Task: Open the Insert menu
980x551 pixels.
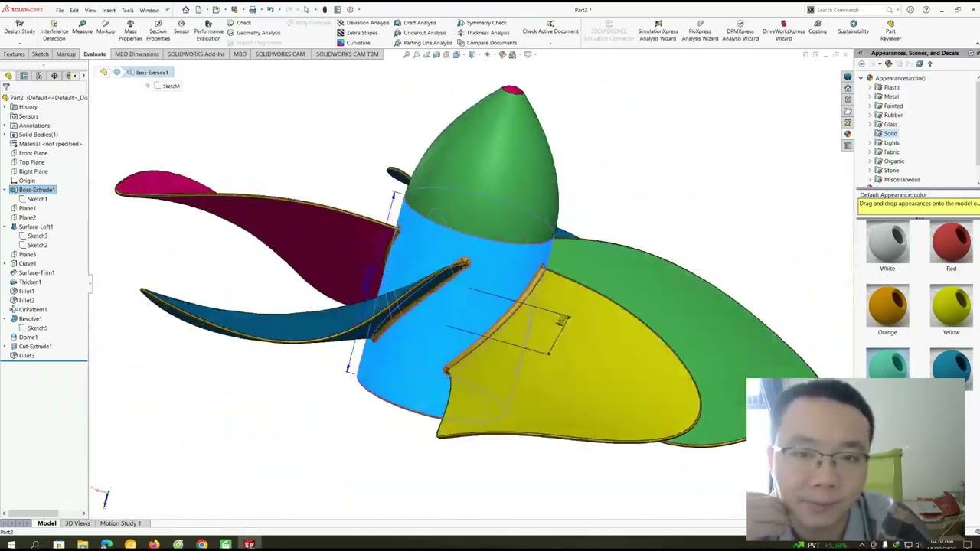Action: tap(109, 11)
